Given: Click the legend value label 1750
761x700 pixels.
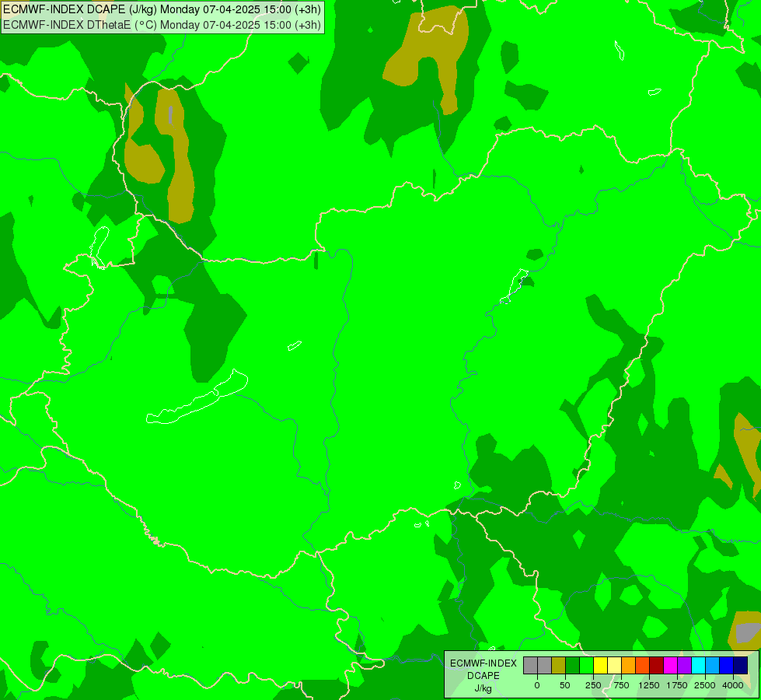Looking at the screenshot, I should pyautogui.click(x=677, y=685).
